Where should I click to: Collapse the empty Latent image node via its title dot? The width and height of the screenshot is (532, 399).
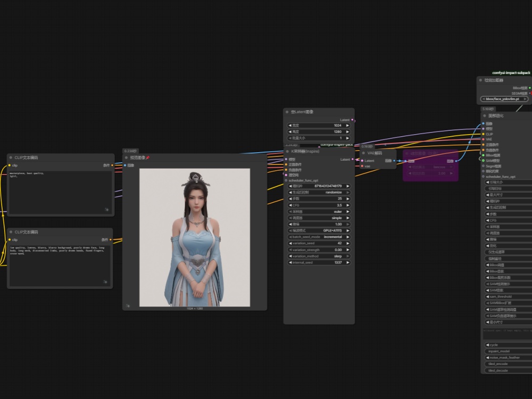click(287, 112)
